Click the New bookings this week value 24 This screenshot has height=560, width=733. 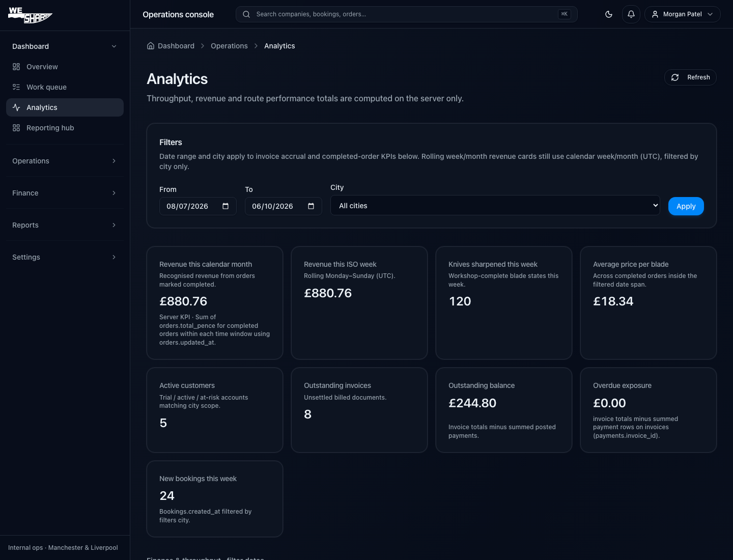(167, 496)
